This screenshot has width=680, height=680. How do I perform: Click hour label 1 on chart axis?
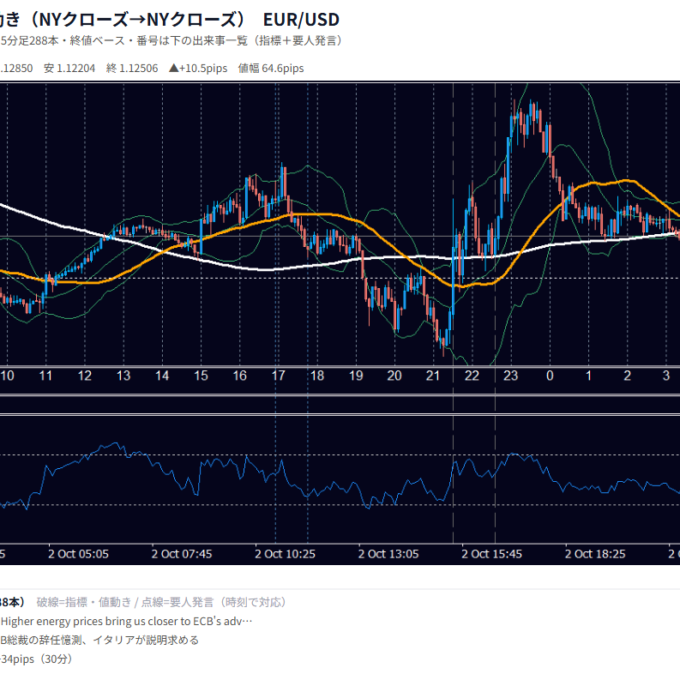tap(588, 376)
